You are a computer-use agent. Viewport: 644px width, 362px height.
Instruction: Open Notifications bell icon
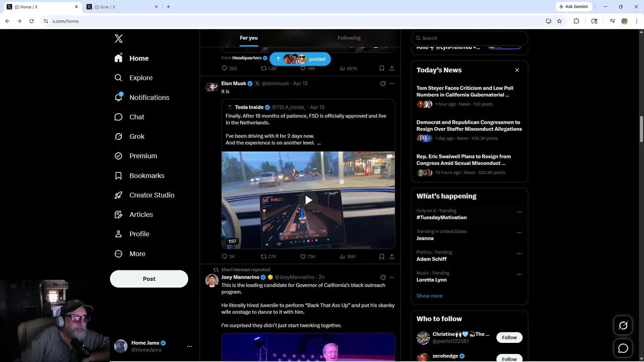(118, 97)
